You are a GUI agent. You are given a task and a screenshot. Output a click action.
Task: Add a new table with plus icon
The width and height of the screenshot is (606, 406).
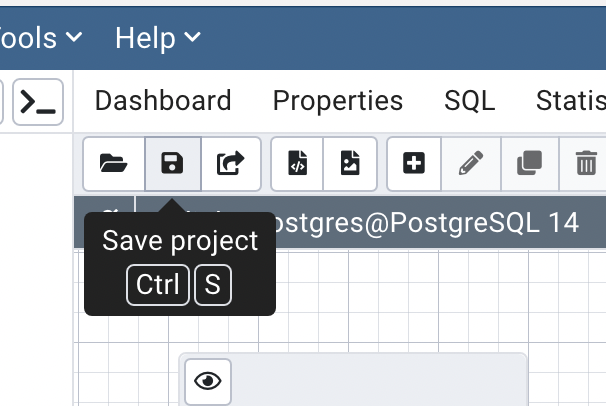click(x=414, y=163)
